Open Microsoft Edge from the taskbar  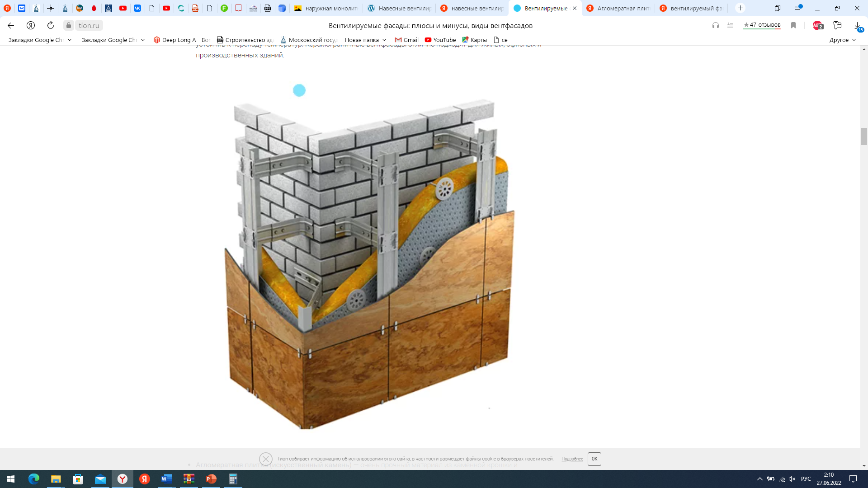click(x=33, y=479)
